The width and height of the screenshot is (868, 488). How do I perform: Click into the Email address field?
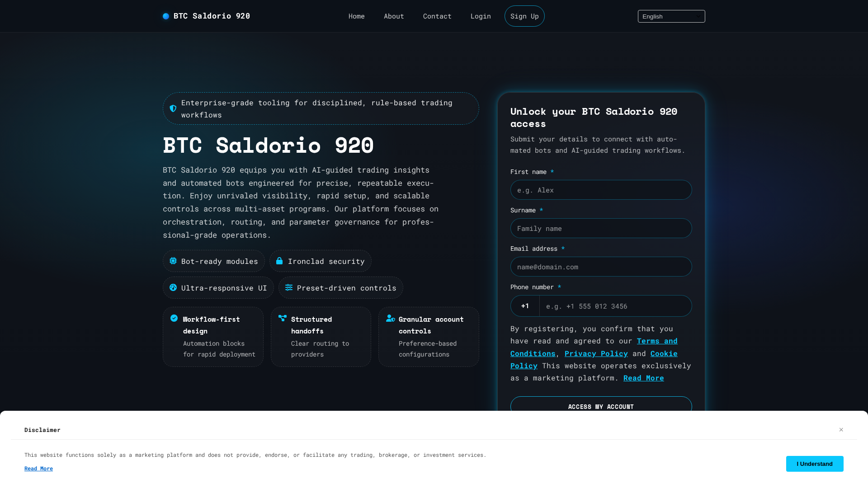(x=601, y=267)
